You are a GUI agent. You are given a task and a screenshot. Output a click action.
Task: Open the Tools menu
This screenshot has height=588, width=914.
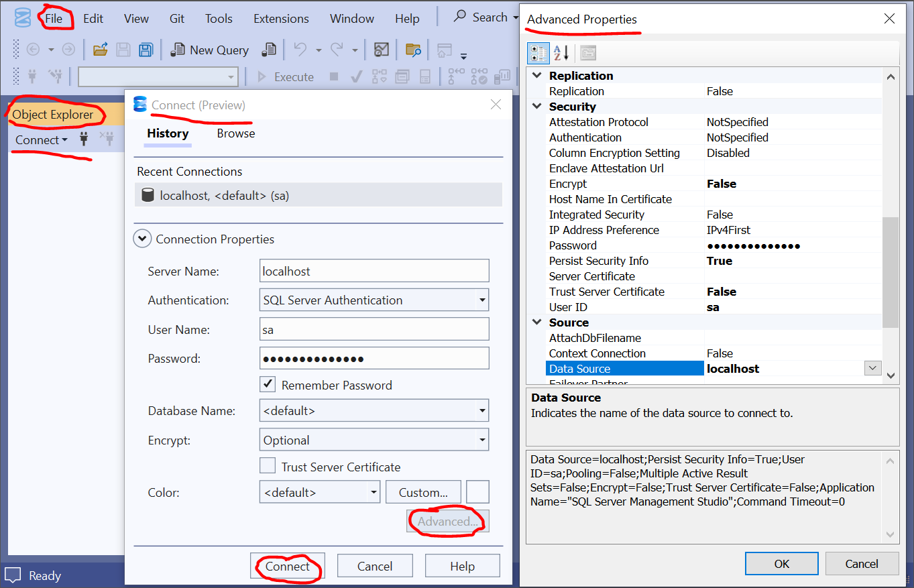(x=219, y=19)
